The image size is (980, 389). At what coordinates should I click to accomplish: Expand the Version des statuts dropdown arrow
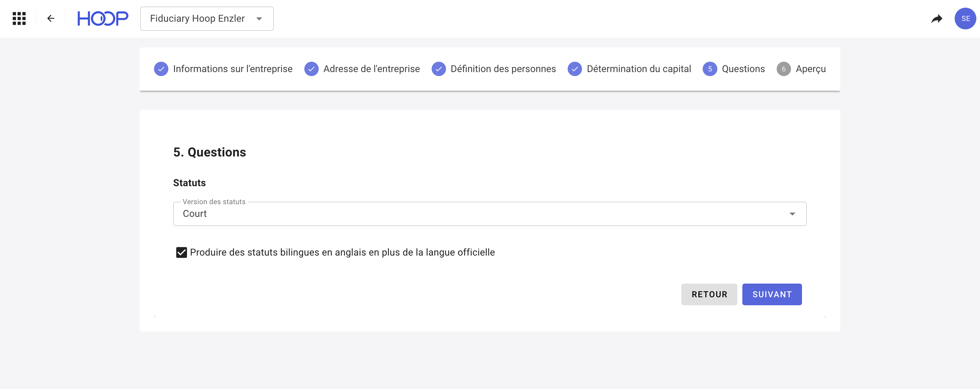tap(792, 214)
